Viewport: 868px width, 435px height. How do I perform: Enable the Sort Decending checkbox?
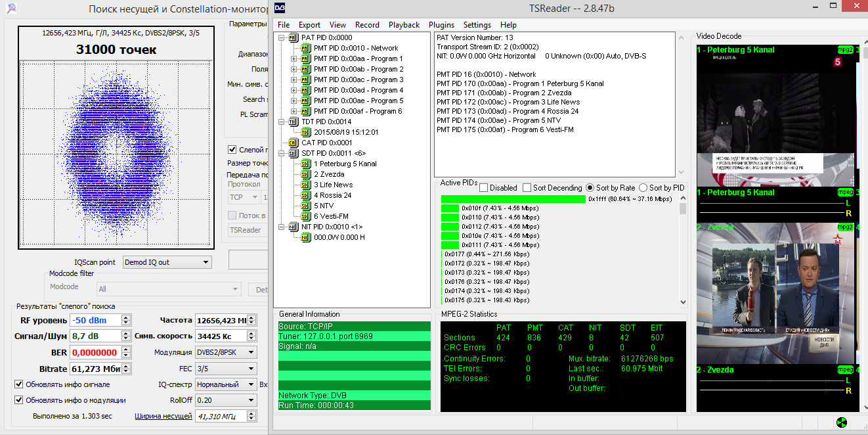[527, 188]
